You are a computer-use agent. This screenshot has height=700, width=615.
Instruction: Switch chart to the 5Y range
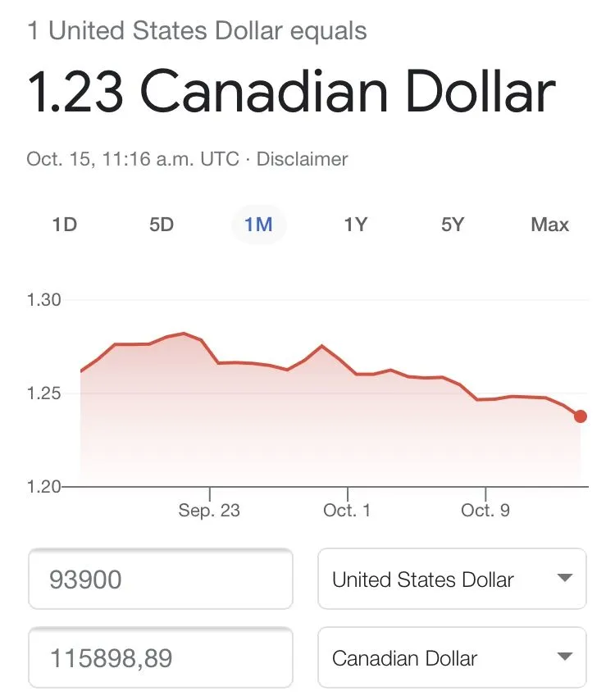pos(452,225)
